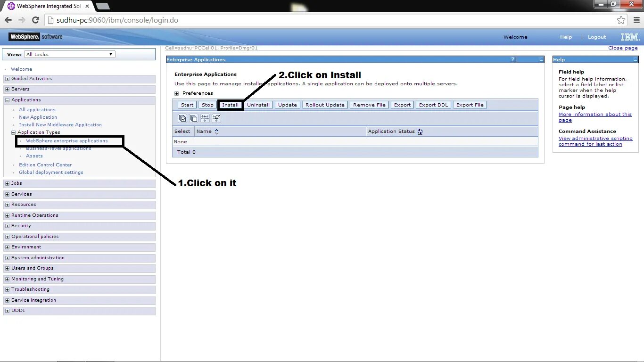Click the Uninstall button
Image resolution: width=644 pixels, height=362 pixels.
tap(258, 105)
